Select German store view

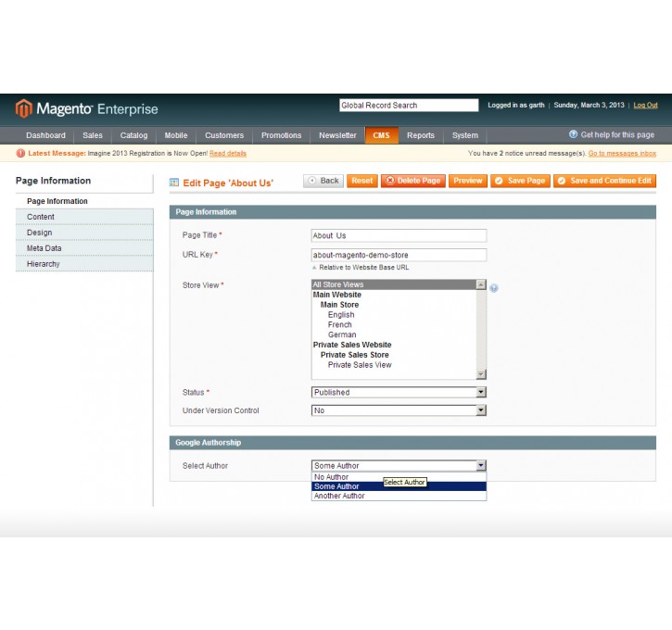click(394, 334)
